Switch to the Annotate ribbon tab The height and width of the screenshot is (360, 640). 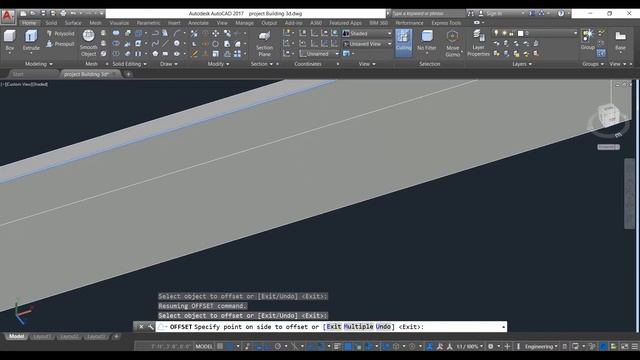coord(198,23)
